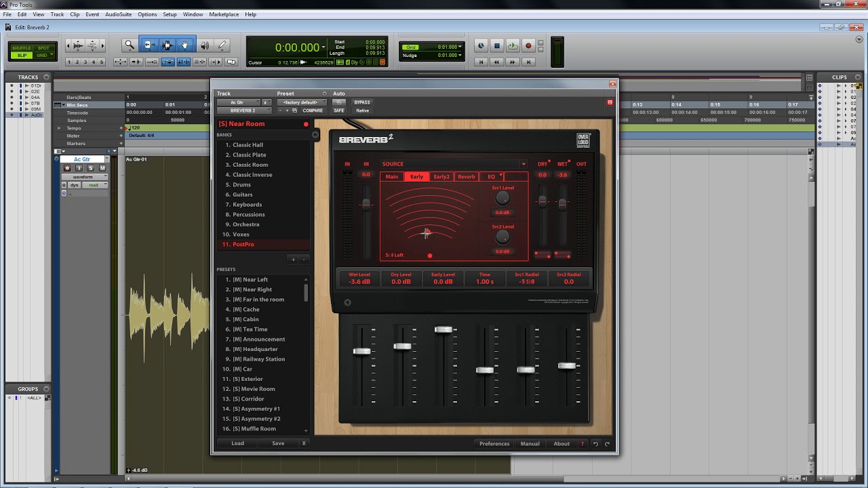This screenshot has height=488, width=868.
Task: Click the Load button in Breverb
Action: pos(237,443)
